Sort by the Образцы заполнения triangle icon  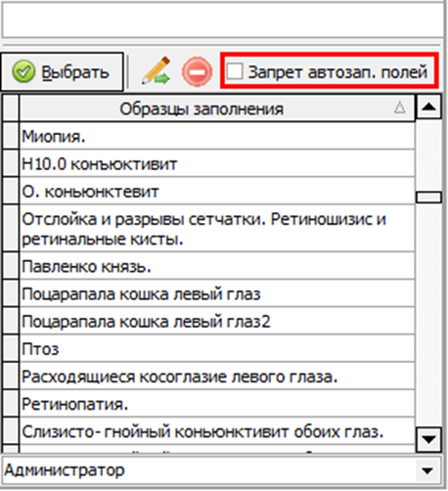(400, 108)
